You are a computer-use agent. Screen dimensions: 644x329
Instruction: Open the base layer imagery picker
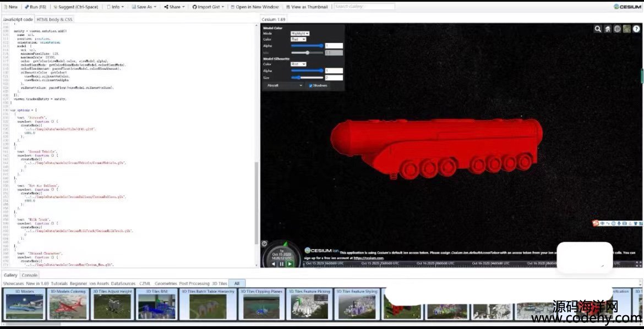(627, 29)
